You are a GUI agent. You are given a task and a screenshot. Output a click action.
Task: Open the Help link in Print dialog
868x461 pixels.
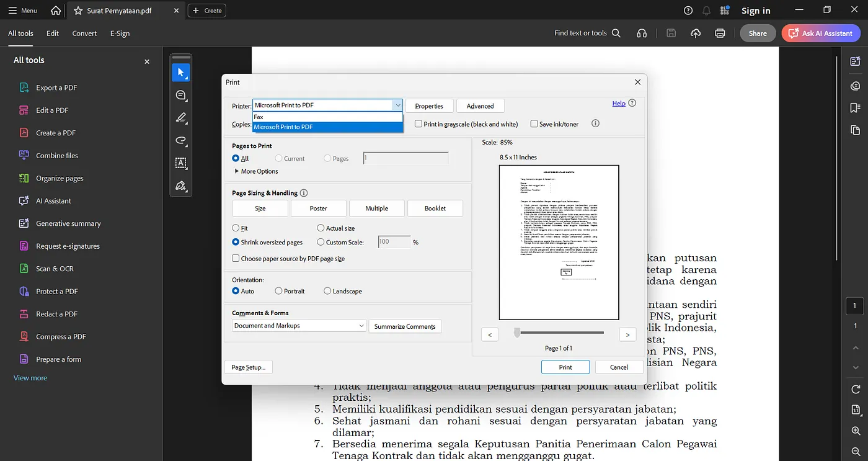coord(618,104)
